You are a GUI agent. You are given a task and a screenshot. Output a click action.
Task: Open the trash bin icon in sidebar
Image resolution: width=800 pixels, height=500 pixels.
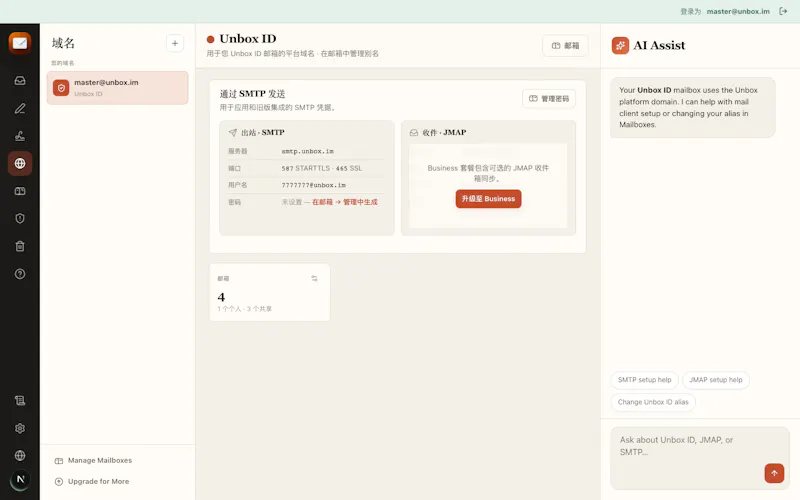coord(20,246)
